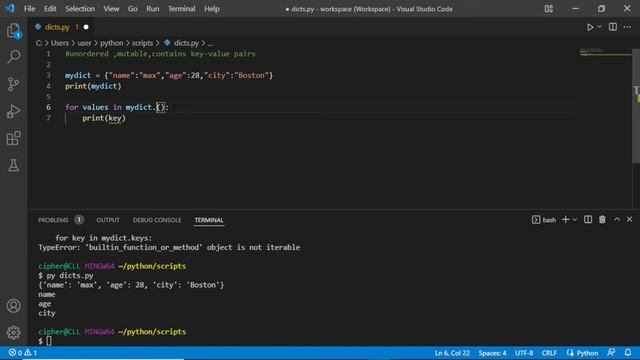Open the Accounts menu icon
Image resolution: width=640 pixels, height=360 pixels.
(13, 306)
